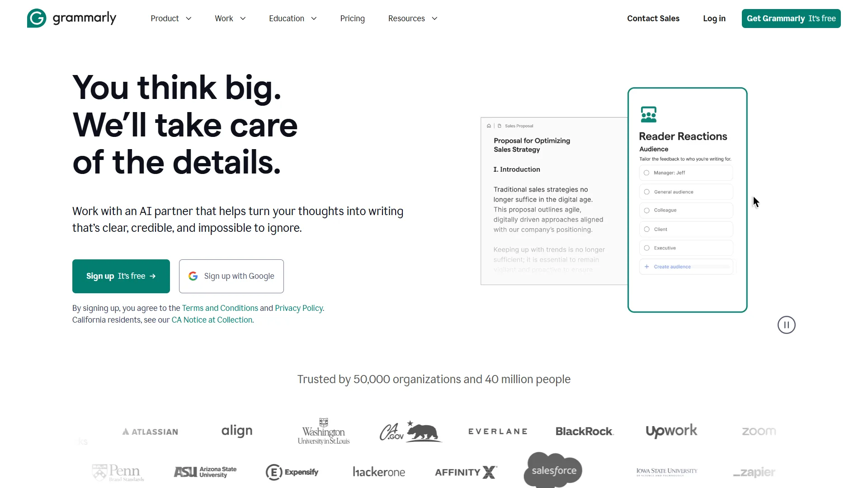This screenshot has height=488, width=868.
Task: Click the home icon in Sales Proposal breadcrumb
Action: [489, 126]
